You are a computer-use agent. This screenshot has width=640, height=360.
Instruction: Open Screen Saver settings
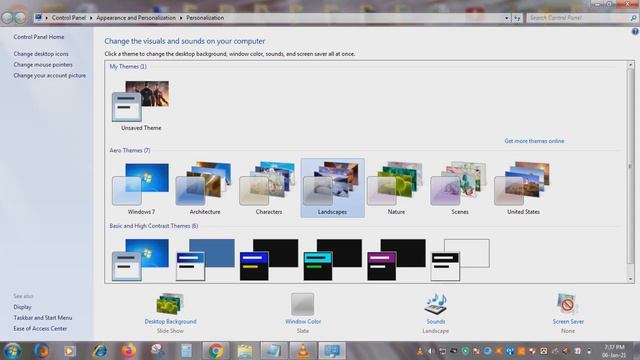pos(568,313)
